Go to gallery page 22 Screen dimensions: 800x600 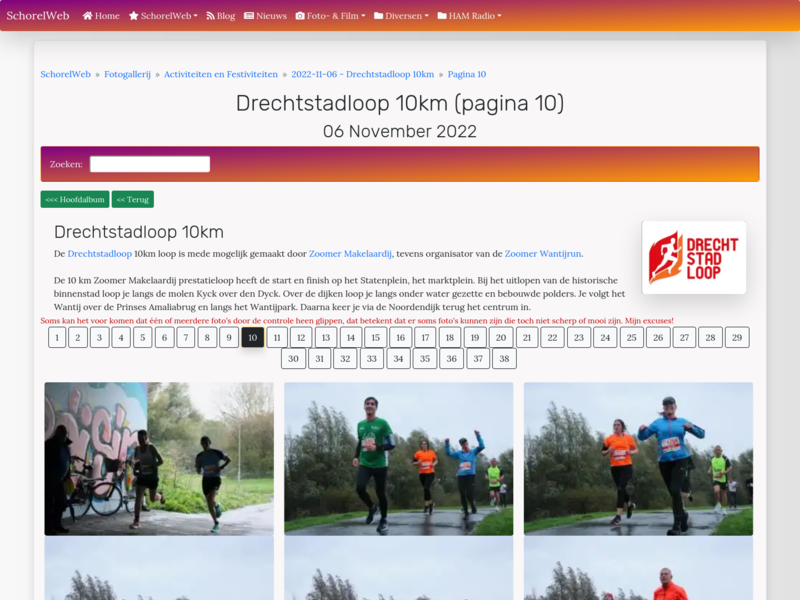[553, 337]
